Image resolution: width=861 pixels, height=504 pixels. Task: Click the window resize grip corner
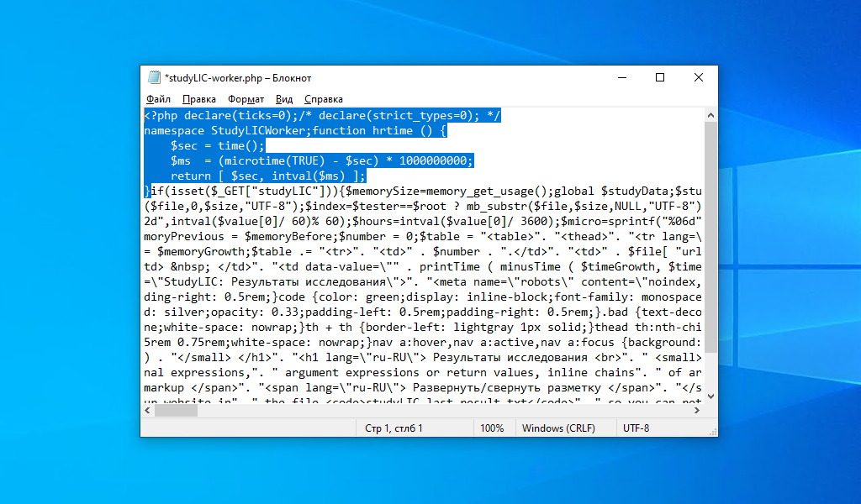click(713, 432)
